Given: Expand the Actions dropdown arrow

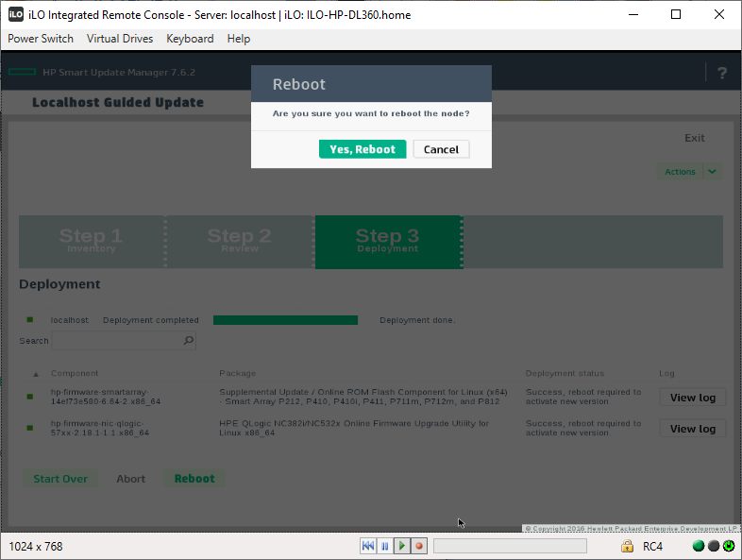Looking at the screenshot, I should (x=713, y=172).
